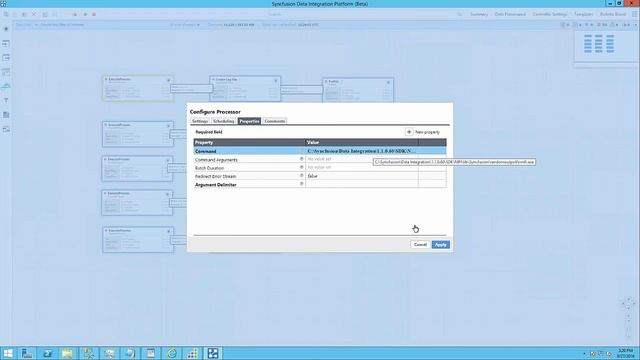Click the Batch Duration info icon
The height and width of the screenshot is (360, 640).
click(302, 167)
